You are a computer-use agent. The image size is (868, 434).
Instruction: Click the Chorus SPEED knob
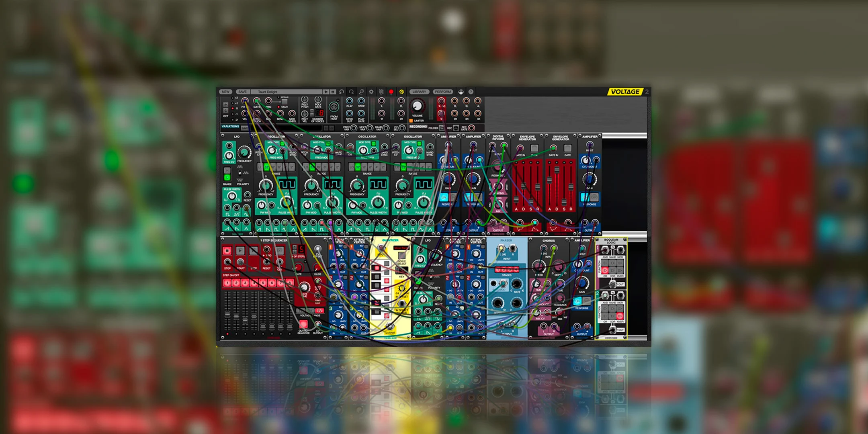[539, 267]
